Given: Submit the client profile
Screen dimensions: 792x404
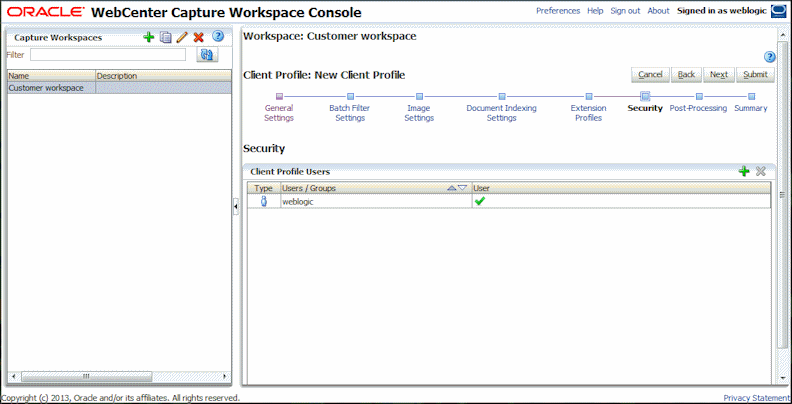Looking at the screenshot, I should tap(756, 75).
